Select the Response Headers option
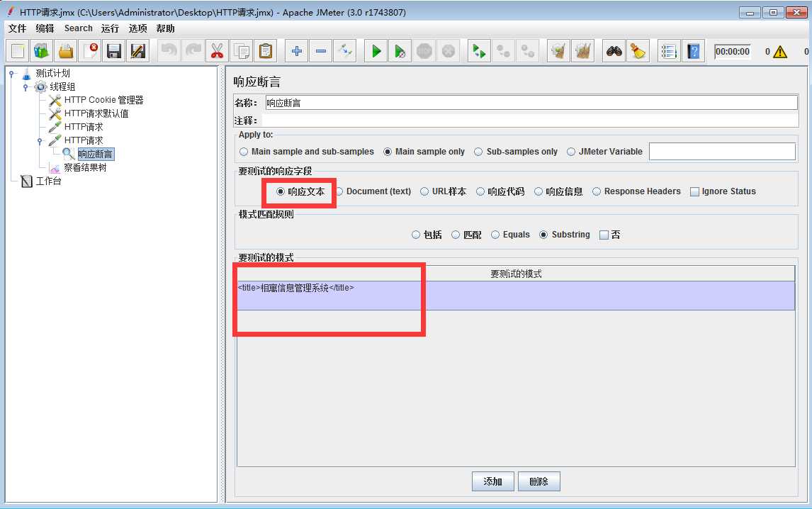The image size is (812, 509). coord(636,191)
